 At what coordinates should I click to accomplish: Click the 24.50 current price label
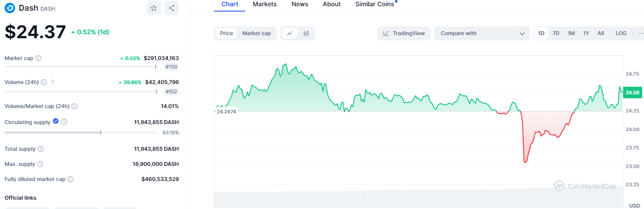(x=632, y=92)
